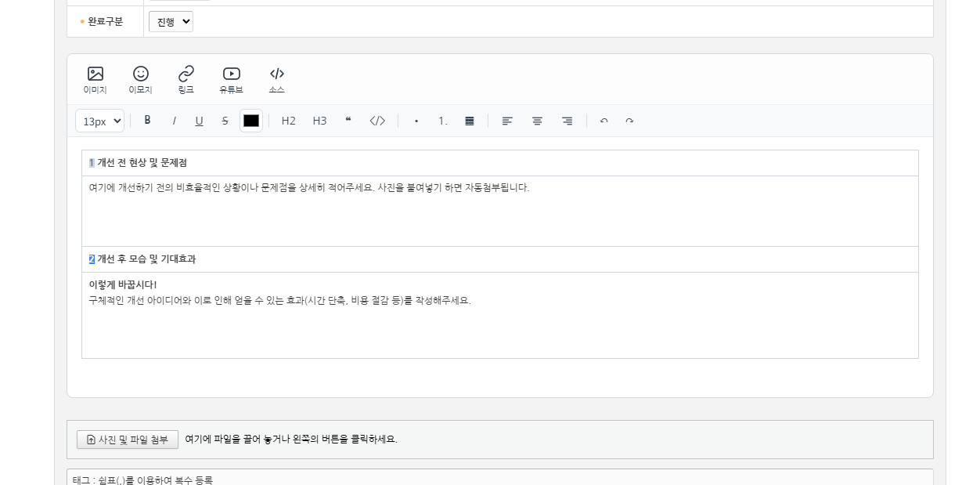Toggle strikethrough formatting
Viewport: 980px width, 485px height.
click(225, 121)
